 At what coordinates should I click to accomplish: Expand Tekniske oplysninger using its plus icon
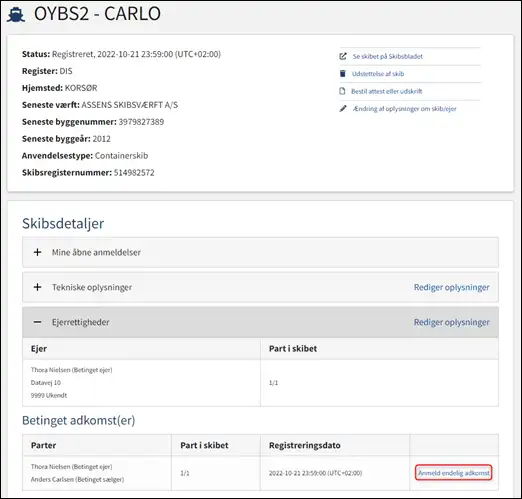click(37, 287)
